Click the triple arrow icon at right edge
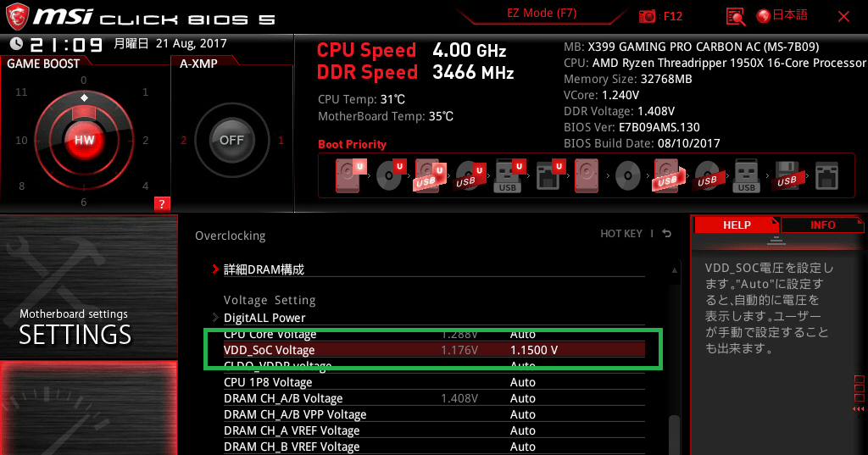868x455 pixels. click(859, 408)
